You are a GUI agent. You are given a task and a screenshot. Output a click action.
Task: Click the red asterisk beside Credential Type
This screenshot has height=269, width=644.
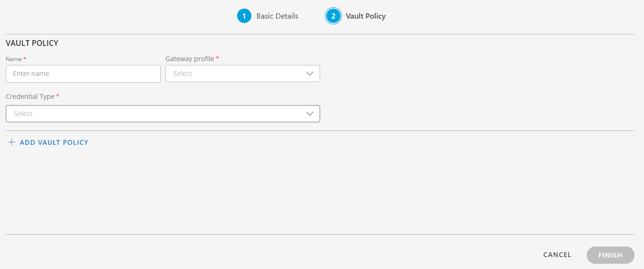coord(58,96)
